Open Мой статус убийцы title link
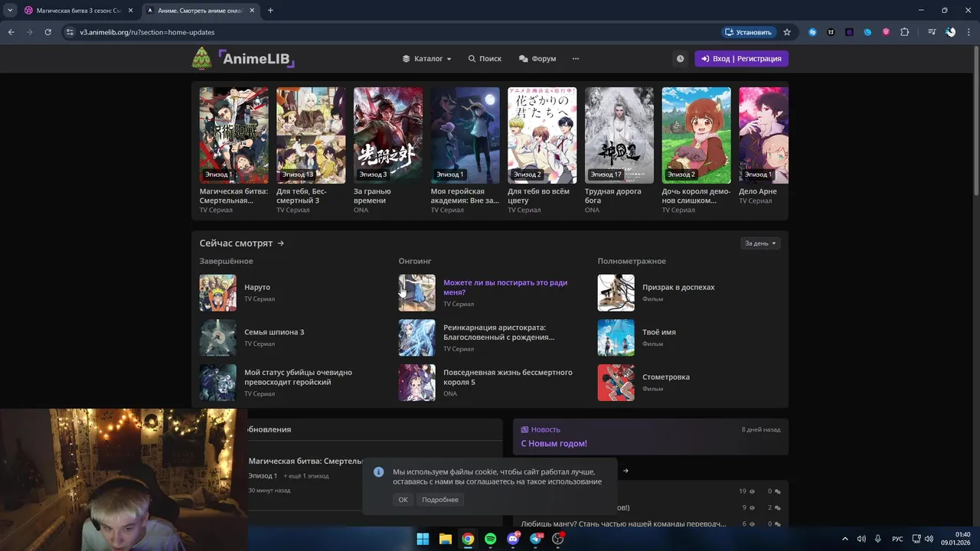980x551 pixels. pyautogui.click(x=298, y=377)
